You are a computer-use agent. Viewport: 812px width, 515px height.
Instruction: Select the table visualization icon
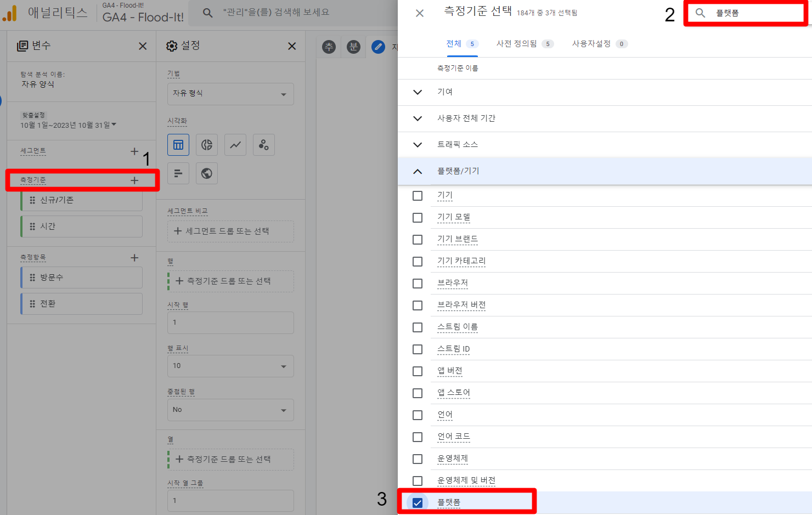(x=178, y=145)
